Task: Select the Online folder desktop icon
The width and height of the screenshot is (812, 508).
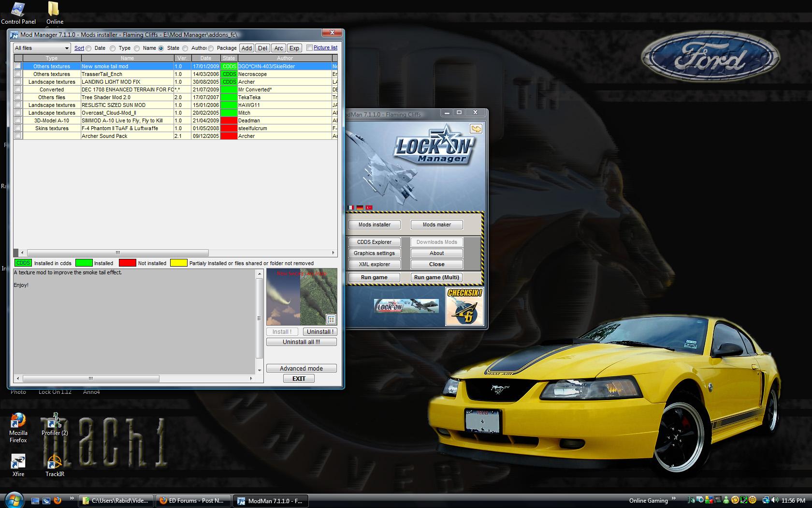Action: (55, 13)
